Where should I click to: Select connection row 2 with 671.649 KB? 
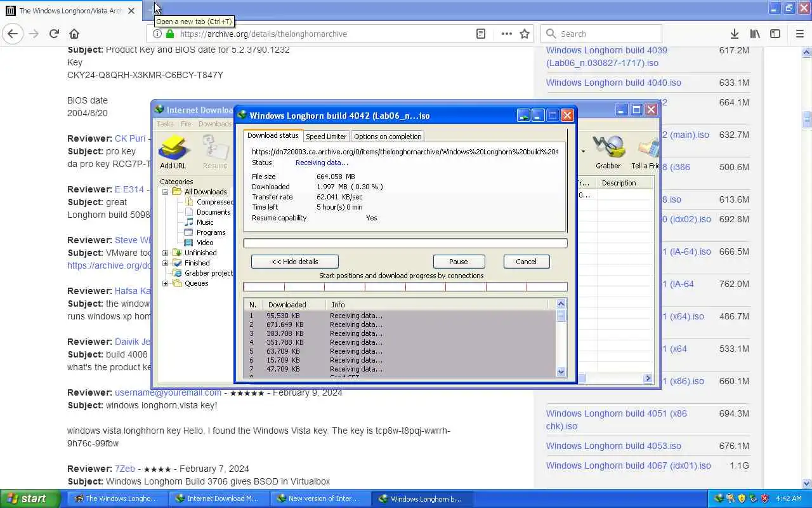402,324
